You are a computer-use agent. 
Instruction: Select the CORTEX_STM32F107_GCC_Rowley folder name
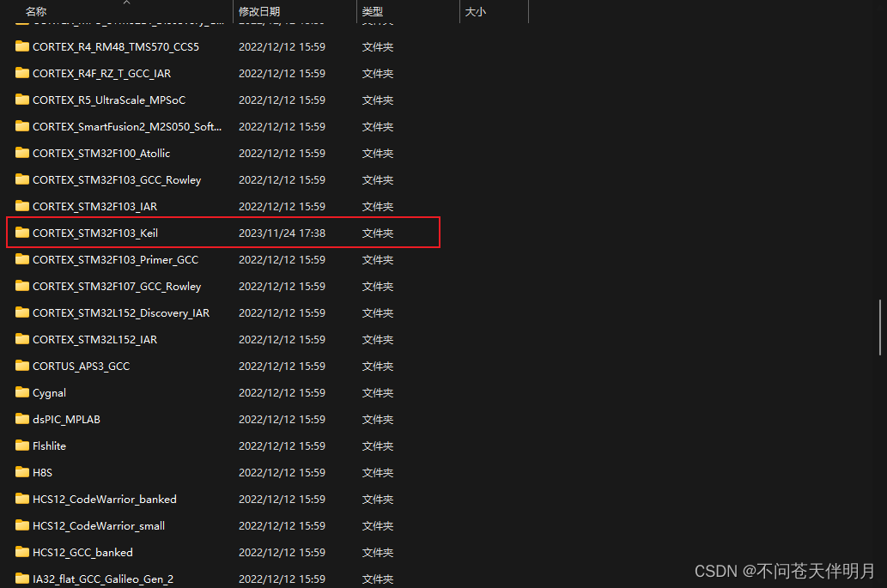[117, 286]
